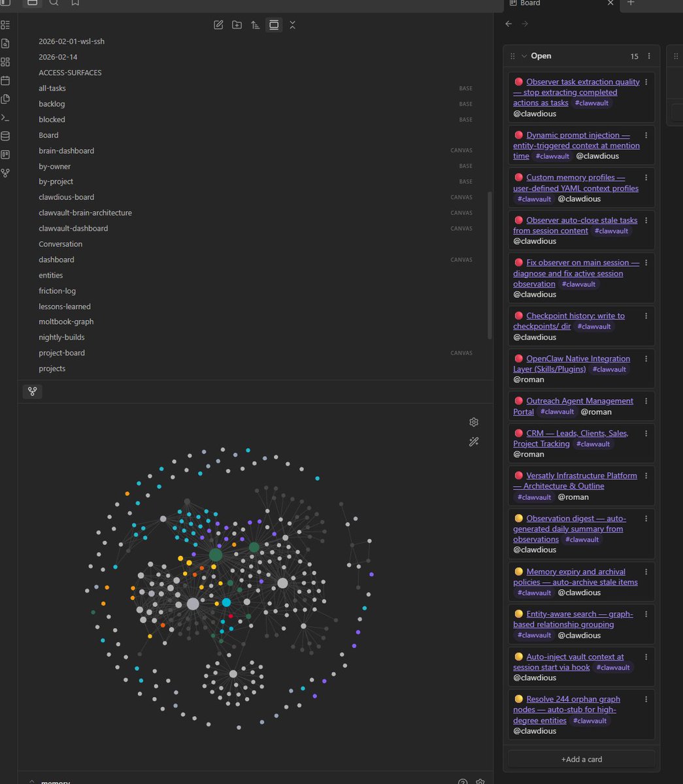Open Dynamic prompt injection link

tap(576, 146)
